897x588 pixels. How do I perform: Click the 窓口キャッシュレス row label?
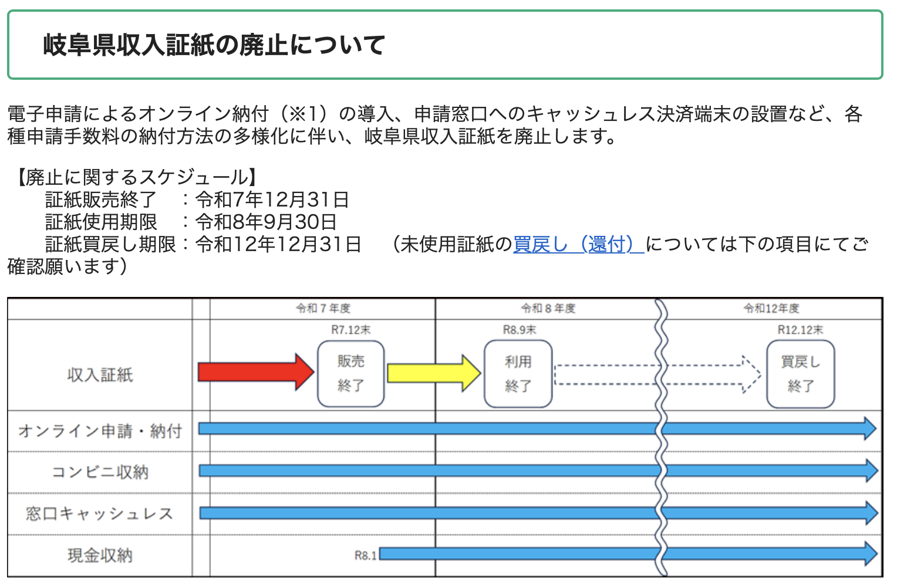pyautogui.click(x=100, y=514)
